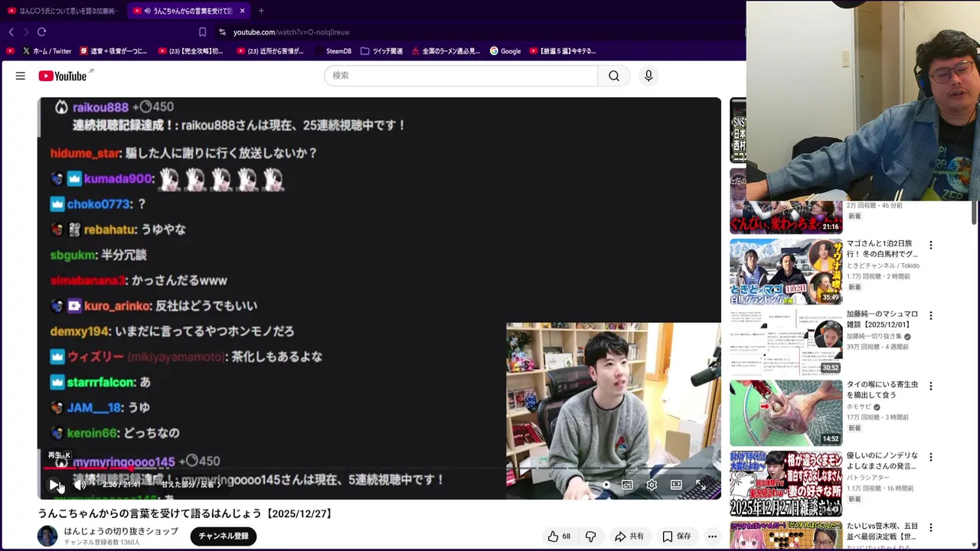Open the ときどチャンネル / Tokido channel name
Image resolution: width=980 pixels, height=551 pixels.
[883, 266]
